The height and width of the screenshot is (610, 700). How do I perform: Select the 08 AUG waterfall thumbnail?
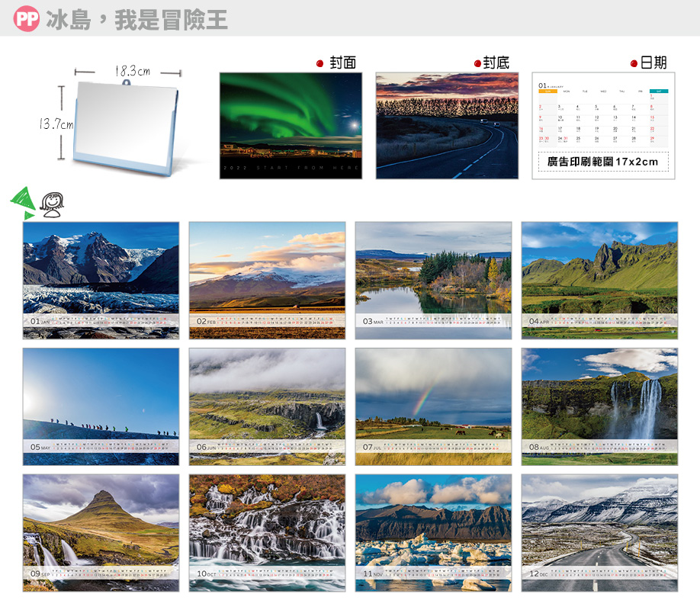pyautogui.click(x=599, y=406)
